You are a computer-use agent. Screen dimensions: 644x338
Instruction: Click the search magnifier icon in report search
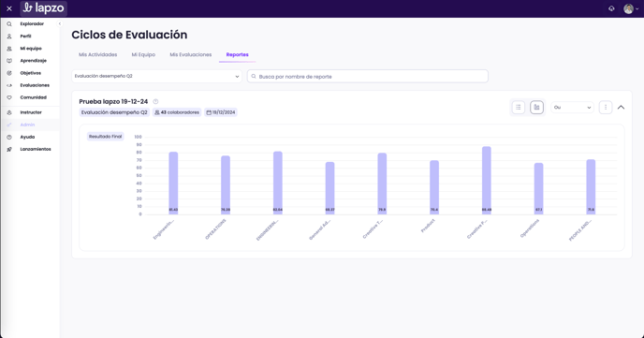(x=254, y=77)
